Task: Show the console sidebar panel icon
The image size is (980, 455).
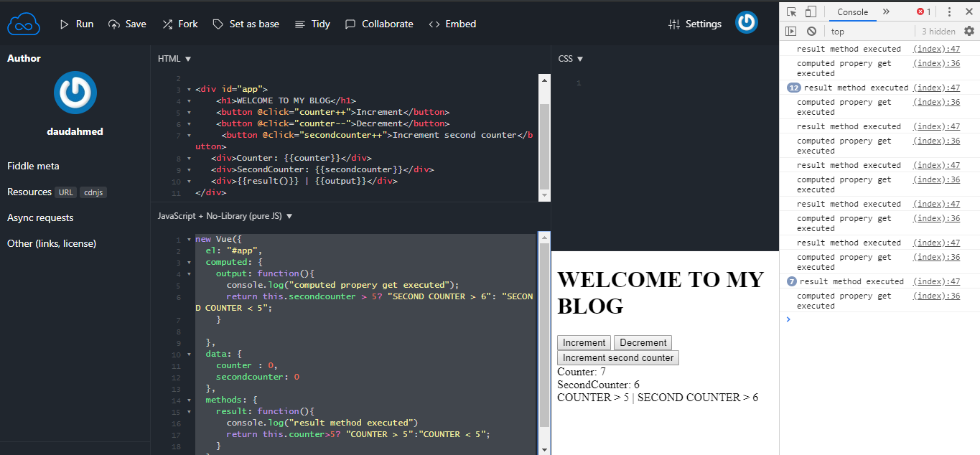Action: click(791, 31)
